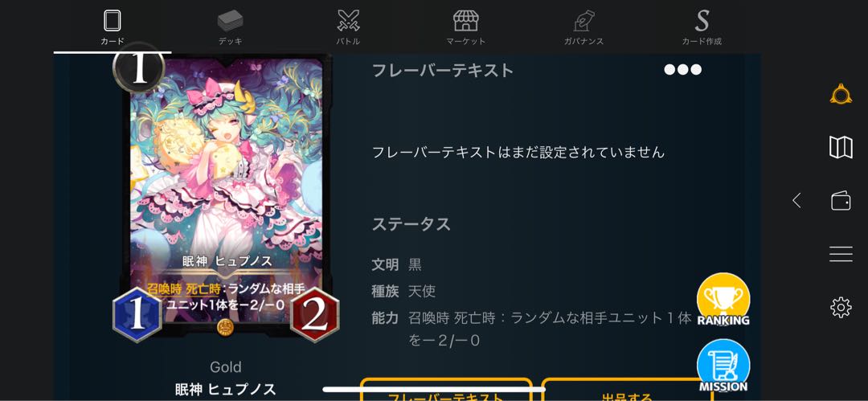Open the RANKING trophy button
868x401 pixels.
[723, 300]
